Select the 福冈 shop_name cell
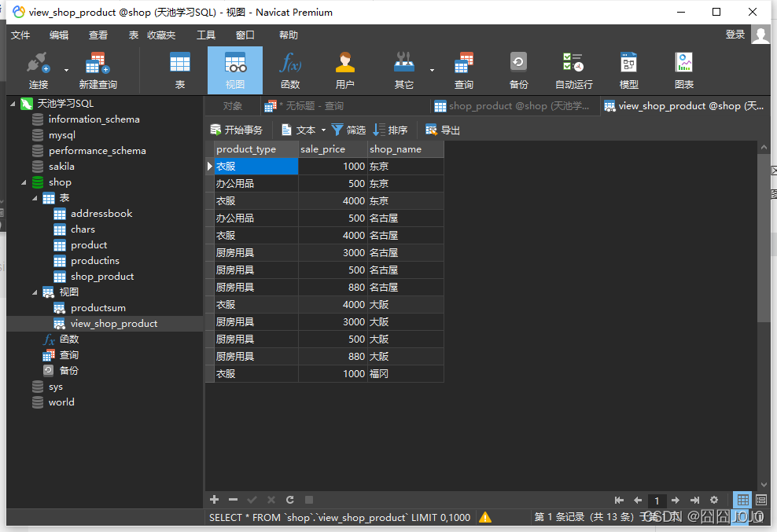The image size is (777, 532). click(x=405, y=374)
